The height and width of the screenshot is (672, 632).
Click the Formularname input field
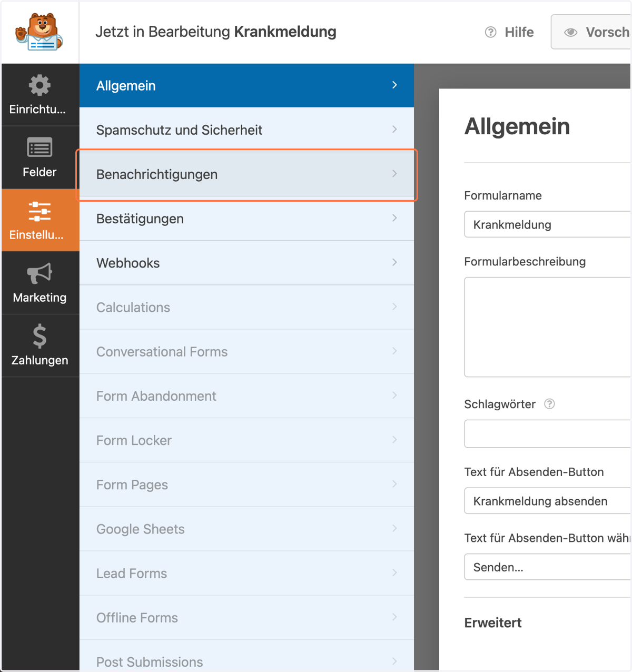(x=547, y=224)
